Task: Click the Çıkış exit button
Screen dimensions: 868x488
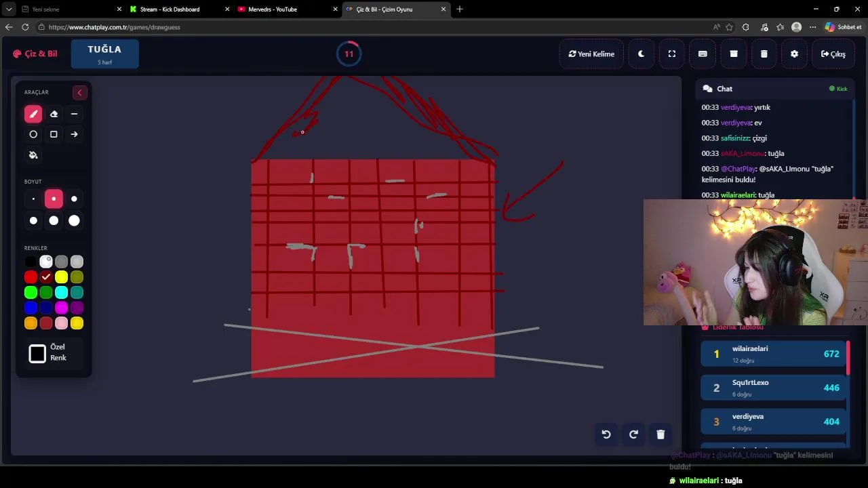Action: point(833,54)
